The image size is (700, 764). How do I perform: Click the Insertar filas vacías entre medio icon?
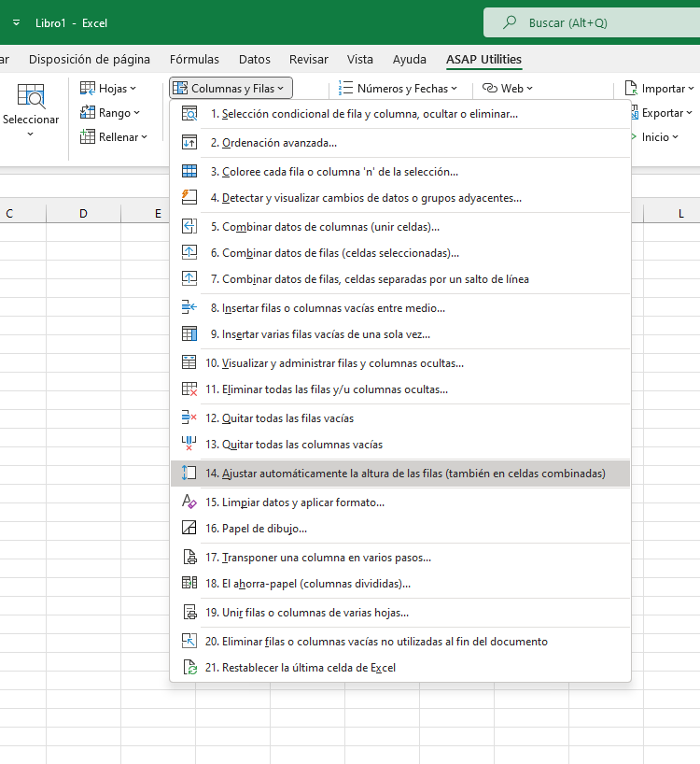(189, 307)
